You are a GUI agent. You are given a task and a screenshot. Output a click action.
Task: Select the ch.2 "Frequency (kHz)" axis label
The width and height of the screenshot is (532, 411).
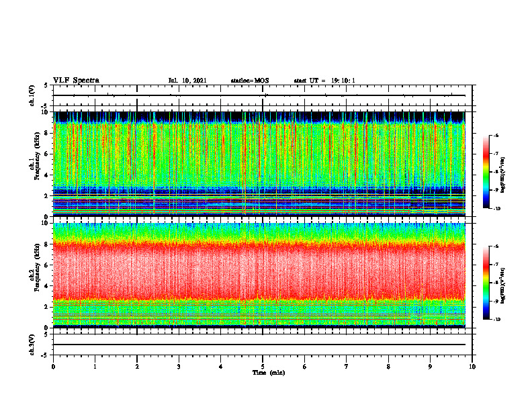[37, 267]
